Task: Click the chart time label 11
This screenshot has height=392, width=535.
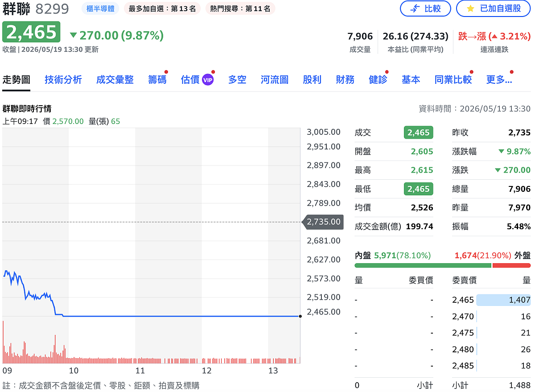Action: click(140, 371)
